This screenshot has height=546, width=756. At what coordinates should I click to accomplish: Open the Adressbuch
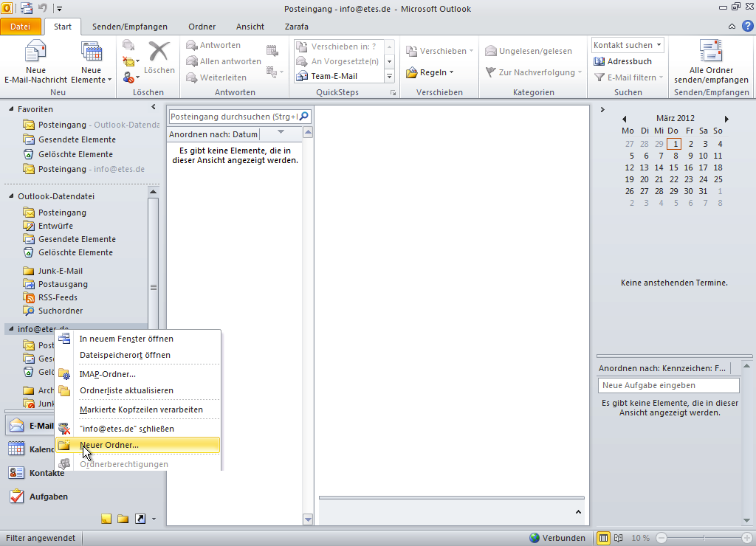622,61
